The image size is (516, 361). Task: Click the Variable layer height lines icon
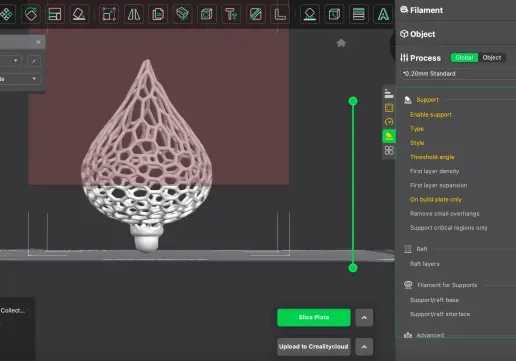[359, 14]
